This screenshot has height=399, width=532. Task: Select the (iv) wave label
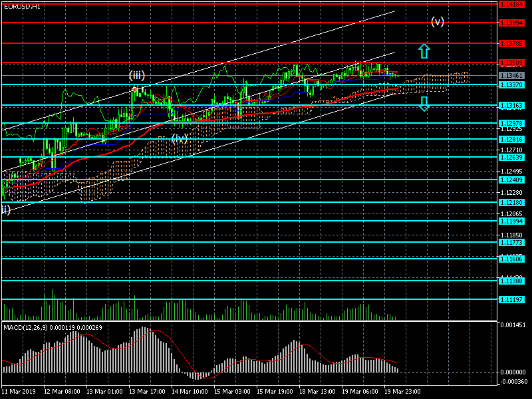(179, 138)
